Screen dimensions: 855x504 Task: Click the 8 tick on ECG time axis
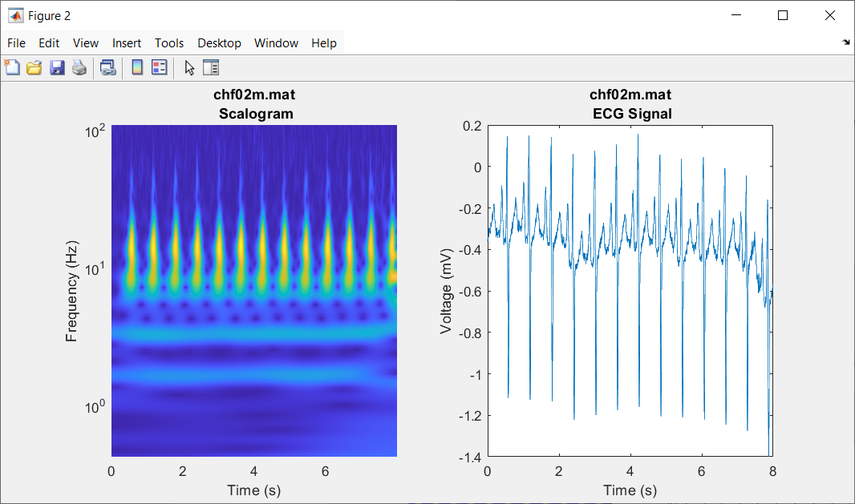pyautogui.click(x=772, y=471)
